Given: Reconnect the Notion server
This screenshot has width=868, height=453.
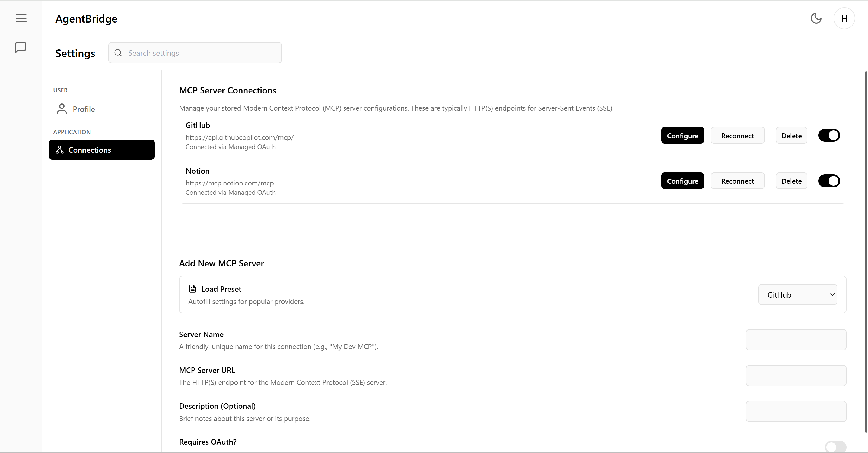Looking at the screenshot, I should pos(737,181).
